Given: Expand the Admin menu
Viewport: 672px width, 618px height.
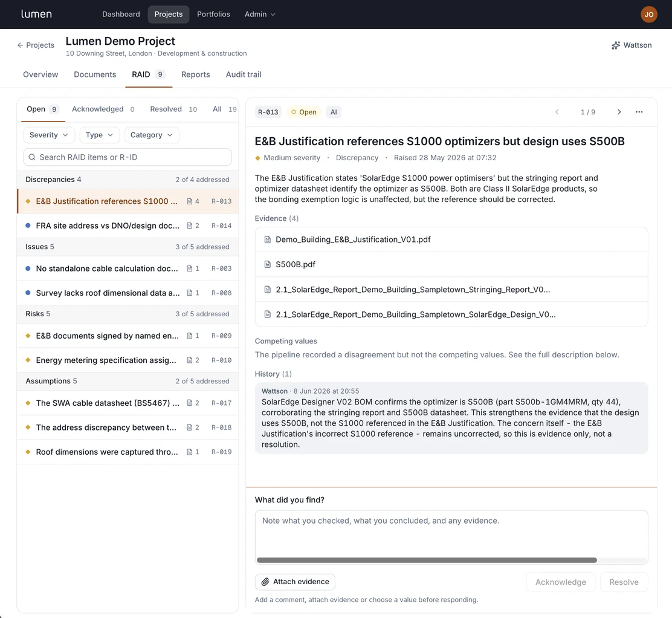Looking at the screenshot, I should 260,14.
